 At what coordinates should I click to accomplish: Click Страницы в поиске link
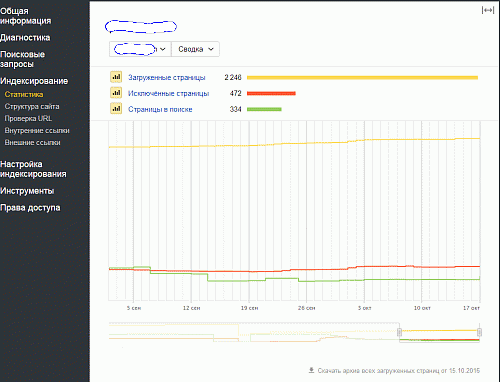click(160, 109)
